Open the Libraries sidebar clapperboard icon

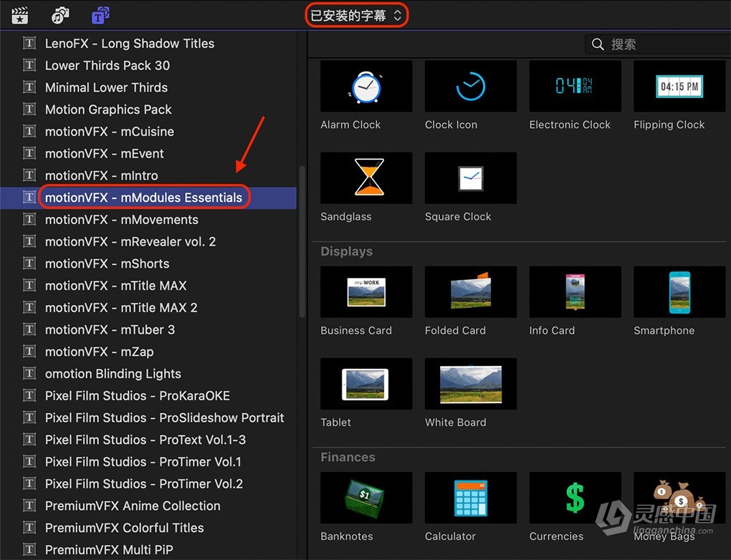(19, 15)
